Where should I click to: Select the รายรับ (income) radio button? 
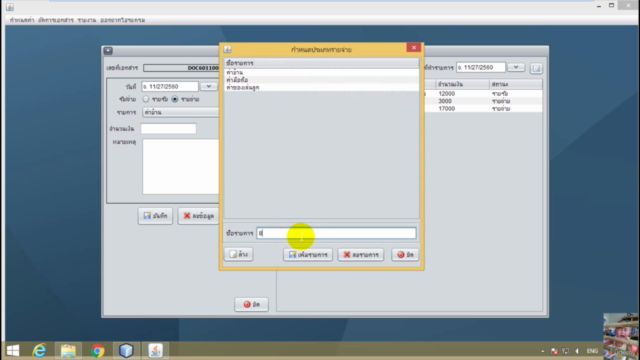tap(146, 99)
